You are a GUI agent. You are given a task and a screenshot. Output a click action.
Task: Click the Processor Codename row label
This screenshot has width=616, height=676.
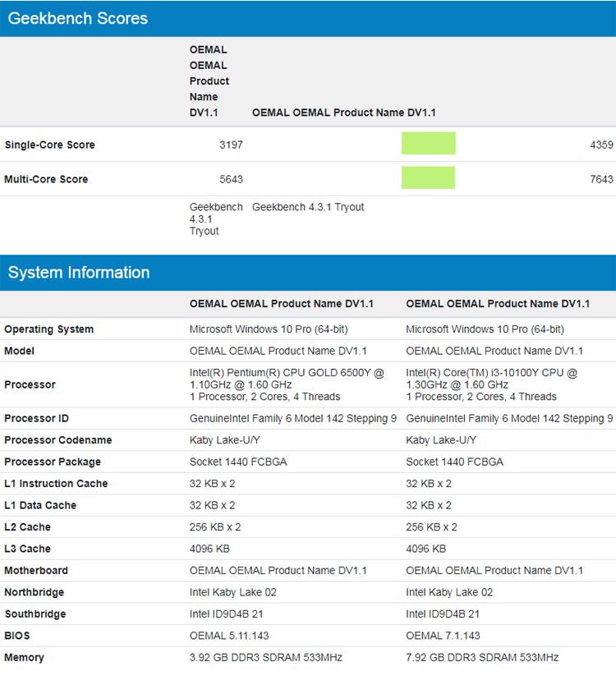click(x=58, y=440)
